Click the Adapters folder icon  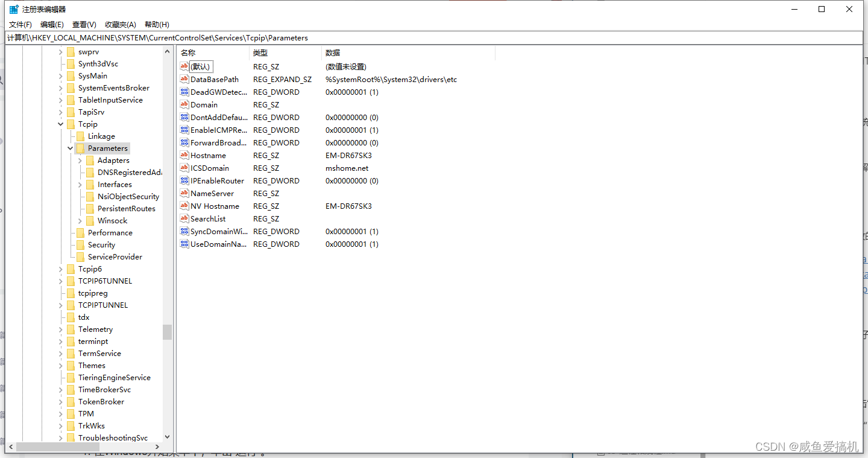click(x=90, y=160)
